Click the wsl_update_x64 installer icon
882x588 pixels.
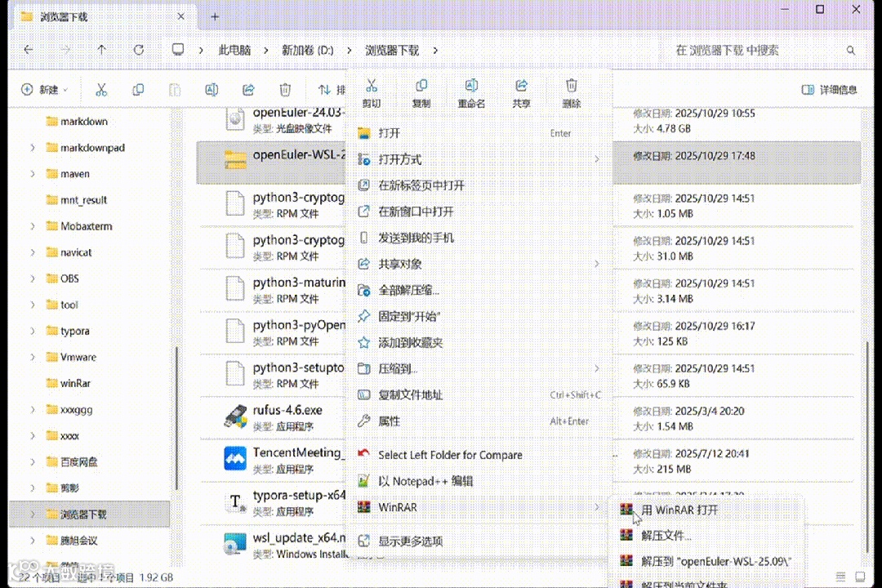click(235, 544)
